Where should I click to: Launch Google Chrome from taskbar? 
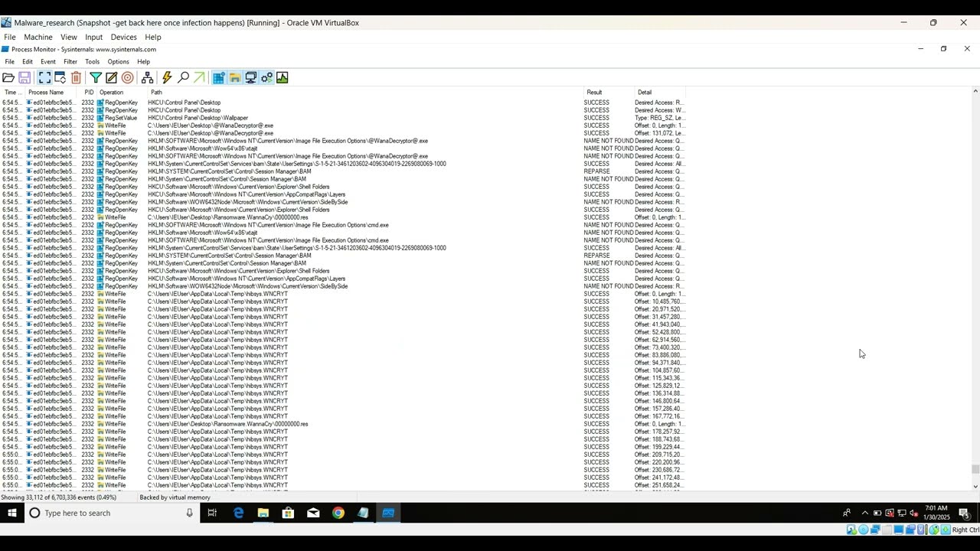pyautogui.click(x=338, y=513)
